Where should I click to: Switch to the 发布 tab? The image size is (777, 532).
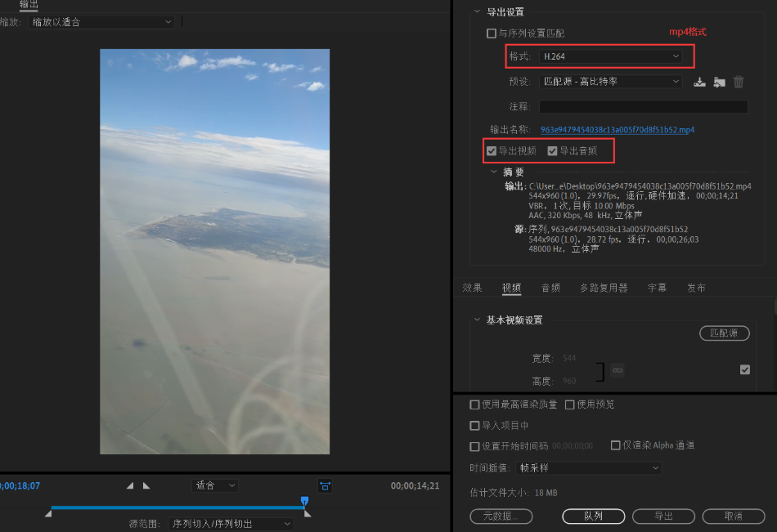coord(696,288)
